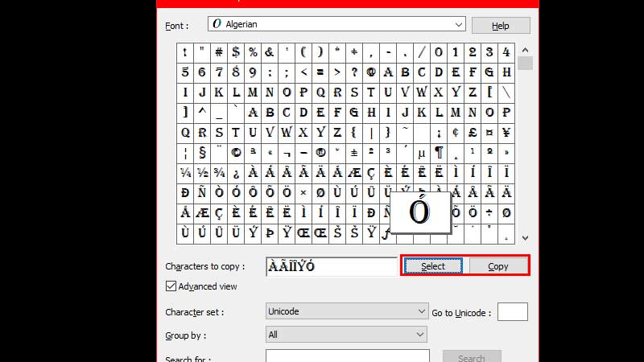Pick the exclamation mark character cell

click(185, 52)
